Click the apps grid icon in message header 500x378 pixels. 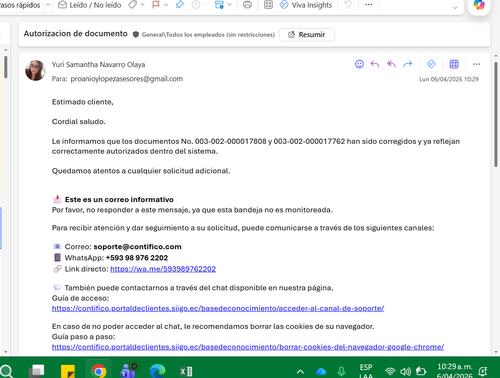coord(454,64)
